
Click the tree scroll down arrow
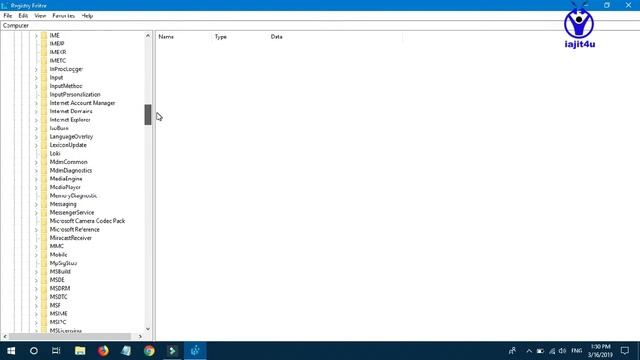click(x=148, y=329)
